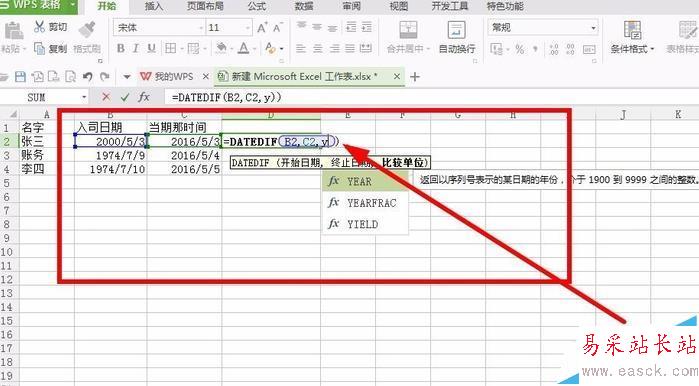
Task: Select cell with name 李四
Action: tap(46, 169)
